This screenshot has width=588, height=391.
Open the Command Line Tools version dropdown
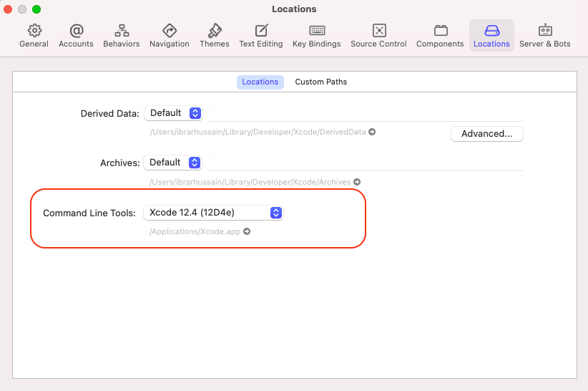pyautogui.click(x=213, y=213)
